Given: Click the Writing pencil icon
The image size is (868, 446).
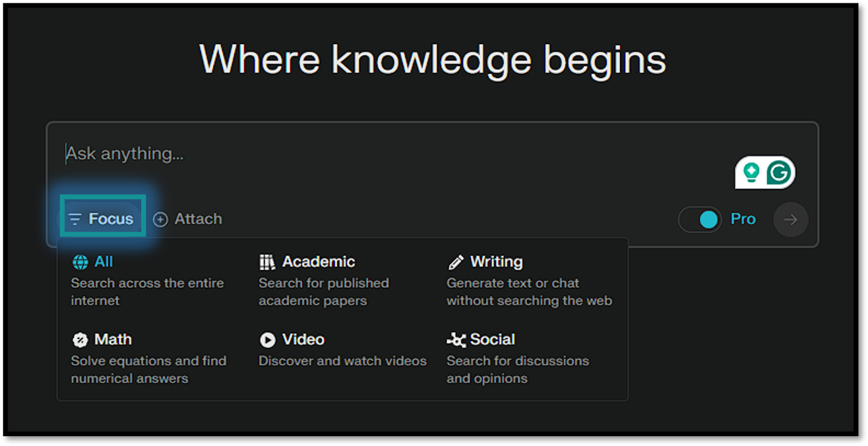Looking at the screenshot, I should coord(456,262).
